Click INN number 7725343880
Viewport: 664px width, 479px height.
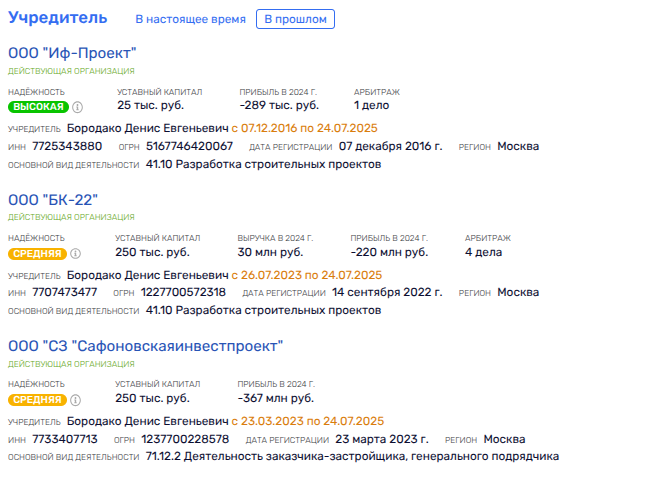point(67,146)
